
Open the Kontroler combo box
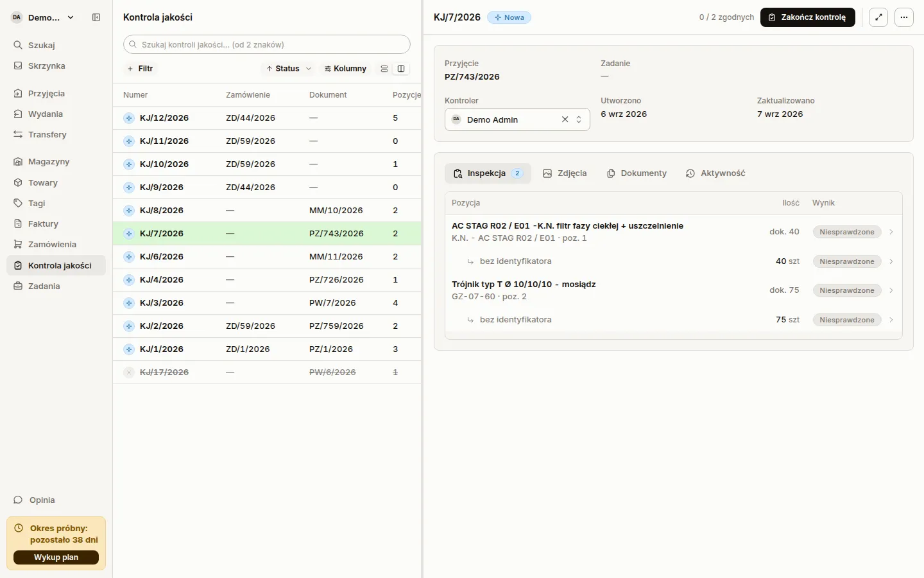coord(517,119)
